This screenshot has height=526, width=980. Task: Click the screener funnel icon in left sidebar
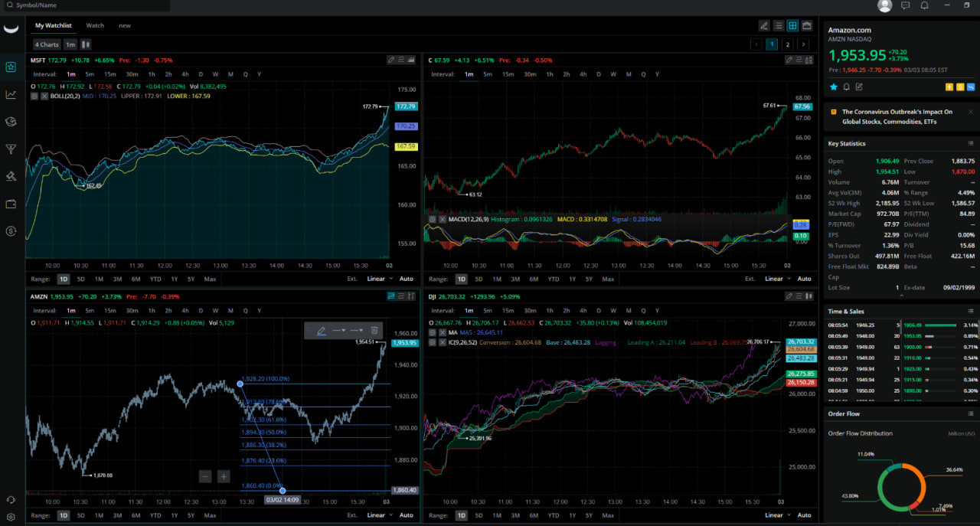point(11,149)
